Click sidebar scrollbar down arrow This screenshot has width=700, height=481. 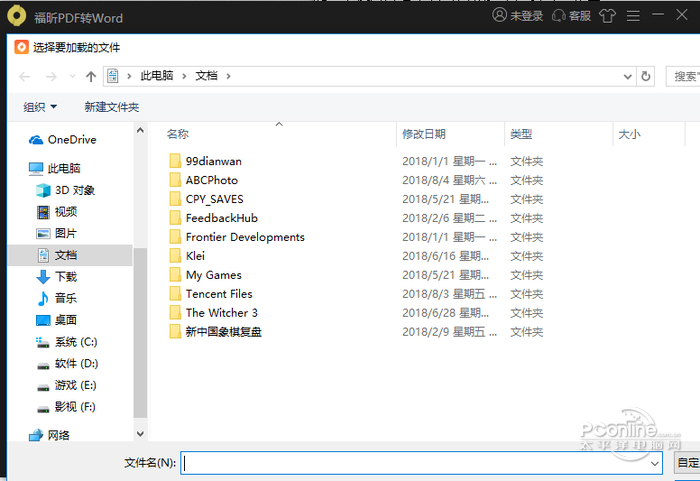point(140,434)
